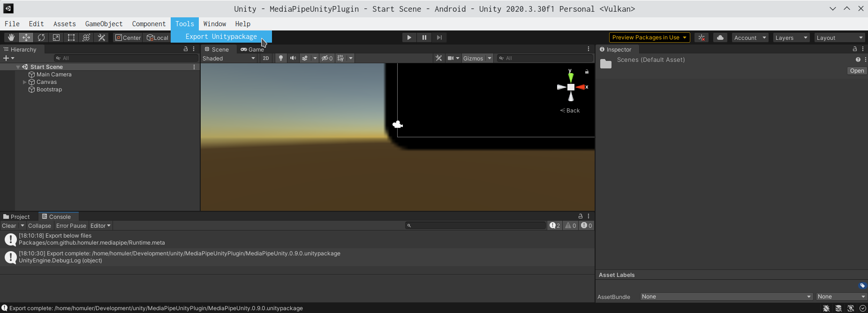Image resolution: width=868 pixels, height=313 pixels.
Task: Select the Rotate tool
Action: pyautogui.click(x=41, y=37)
